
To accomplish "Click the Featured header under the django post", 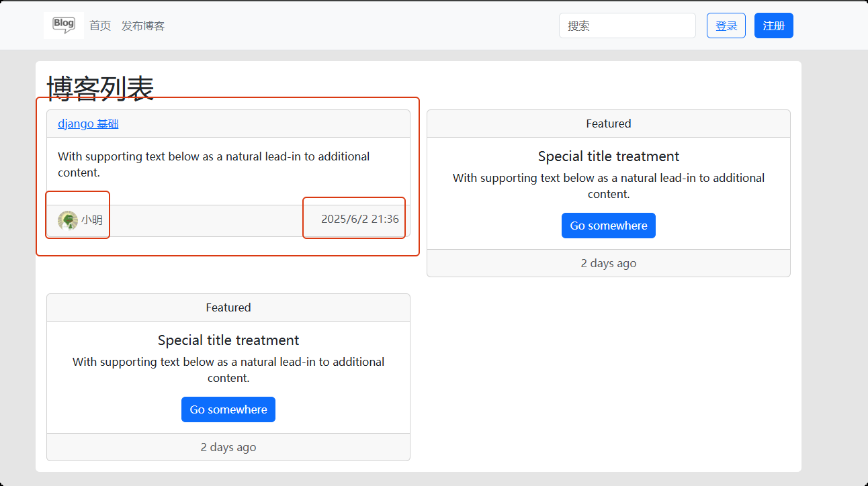I will coord(228,307).
